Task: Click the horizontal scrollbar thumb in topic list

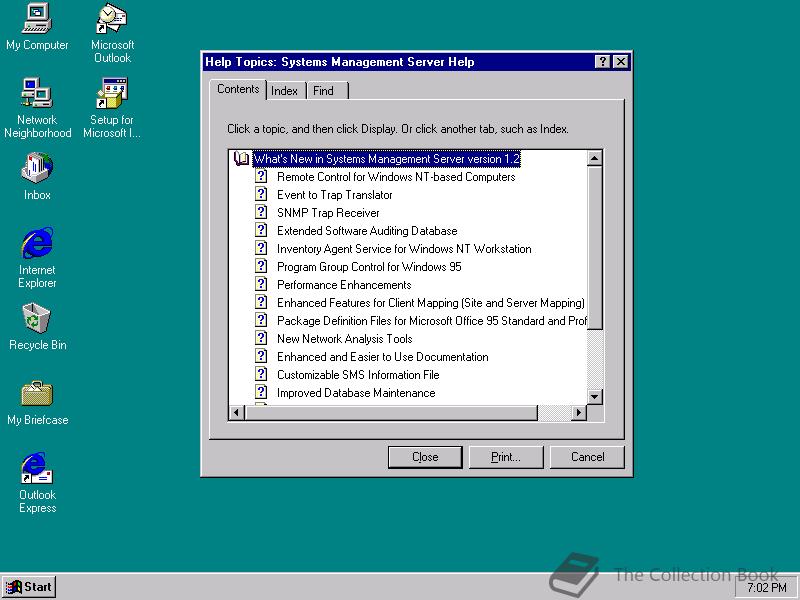Action: pos(391,412)
